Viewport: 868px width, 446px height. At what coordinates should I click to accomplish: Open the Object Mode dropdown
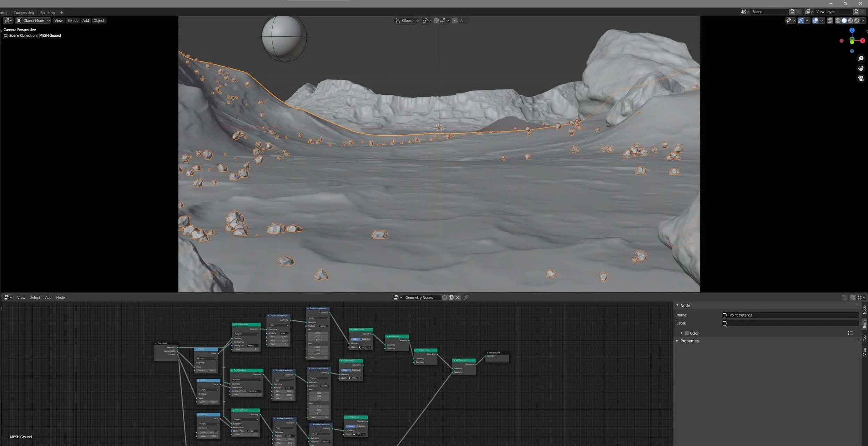click(33, 20)
